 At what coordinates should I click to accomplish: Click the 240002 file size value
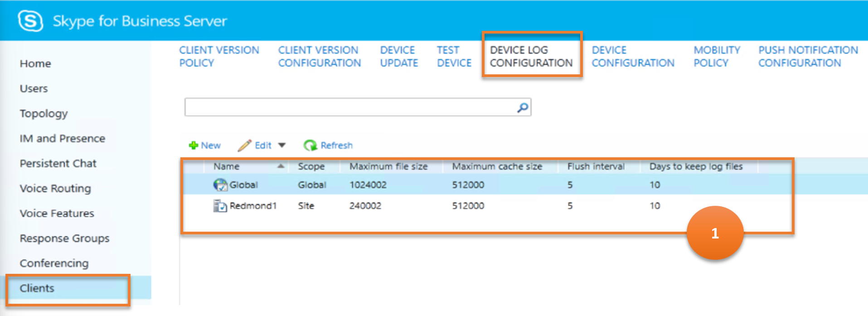pos(365,206)
